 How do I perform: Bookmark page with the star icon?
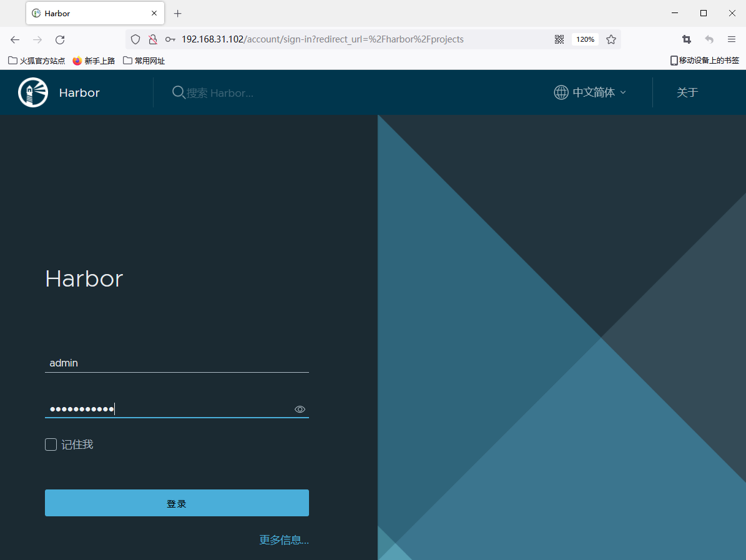611,39
